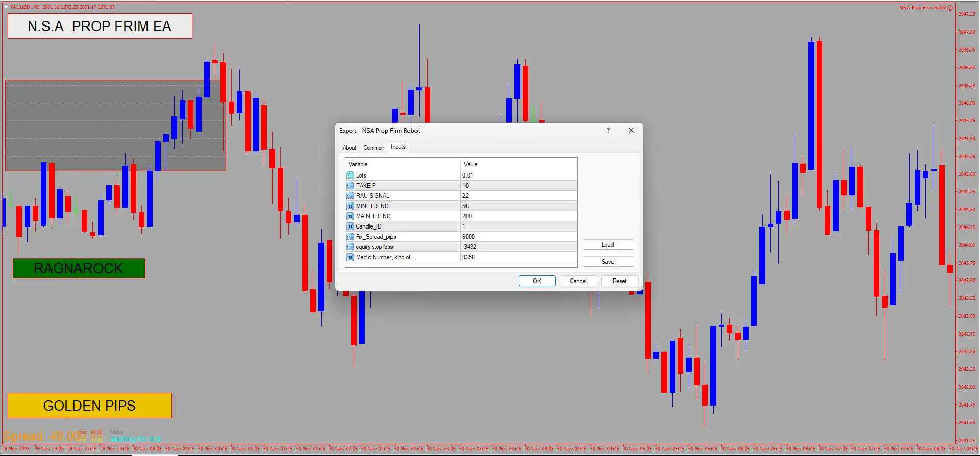
Task: Click the dialog help question mark
Action: tap(608, 131)
